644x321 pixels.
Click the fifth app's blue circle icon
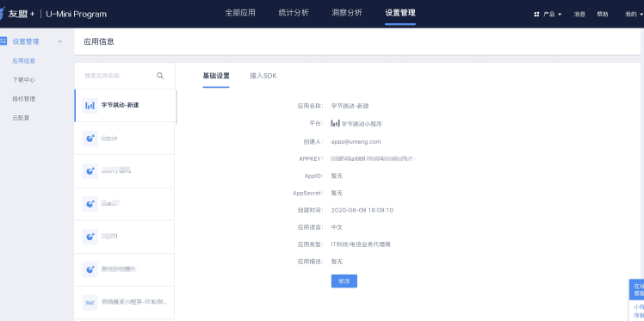pyautogui.click(x=90, y=237)
